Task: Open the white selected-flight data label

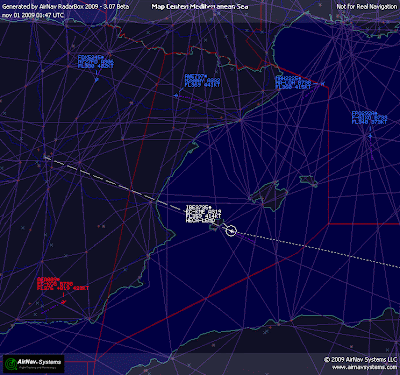Action: pos(203,214)
